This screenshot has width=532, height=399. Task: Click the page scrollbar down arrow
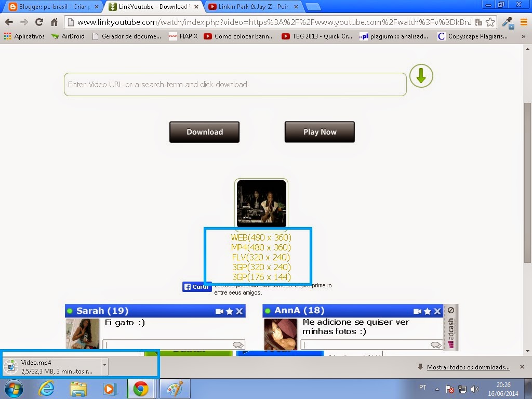pos(527,352)
